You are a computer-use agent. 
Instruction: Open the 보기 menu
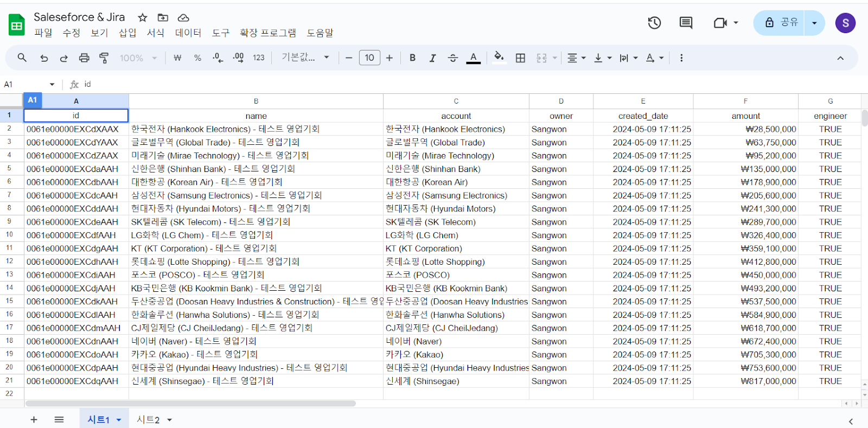click(x=99, y=33)
